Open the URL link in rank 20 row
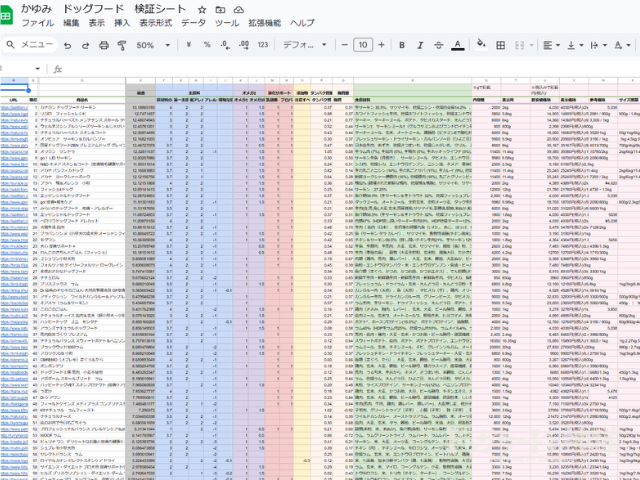Image resolution: width=640 pixels, height=480 pixels. pos(14,227)
